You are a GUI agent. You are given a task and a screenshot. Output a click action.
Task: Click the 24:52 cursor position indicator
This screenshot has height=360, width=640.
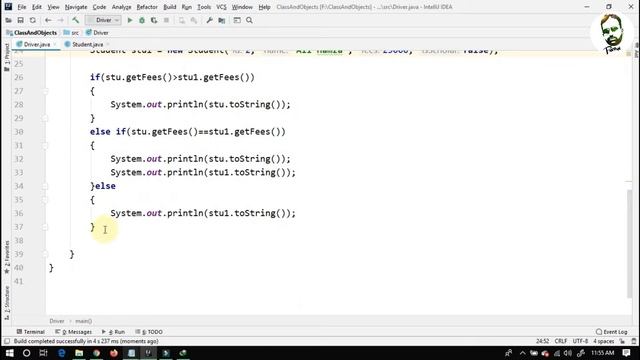542,341
